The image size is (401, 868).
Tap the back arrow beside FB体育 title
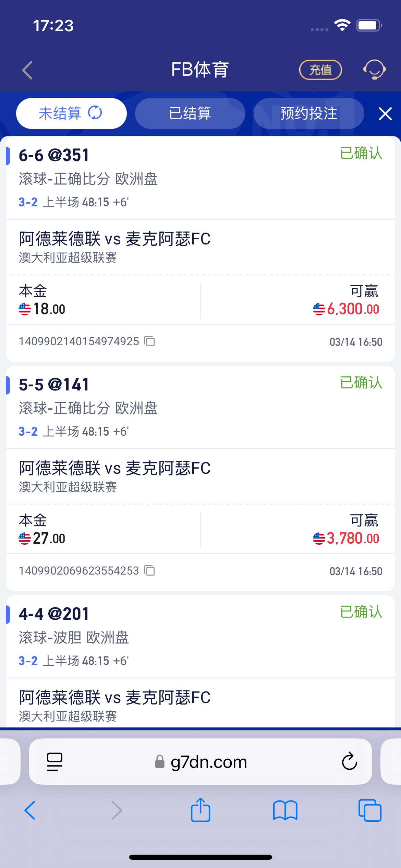click(x=27, y=70)
